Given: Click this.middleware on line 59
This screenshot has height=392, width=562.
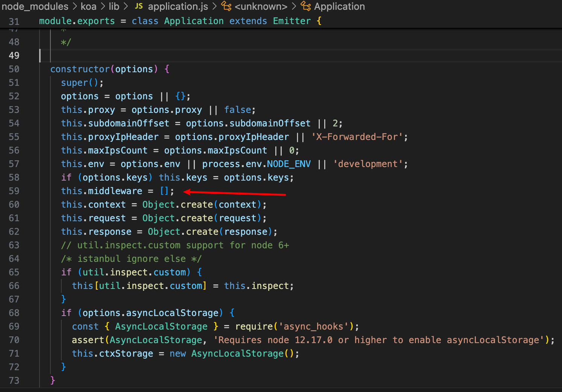Looking at the screenshot, I should 102,191.
